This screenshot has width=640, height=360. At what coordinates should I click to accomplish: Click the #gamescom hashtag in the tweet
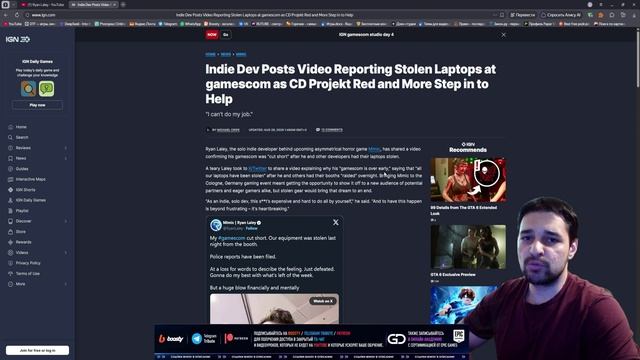pos(232,238)
